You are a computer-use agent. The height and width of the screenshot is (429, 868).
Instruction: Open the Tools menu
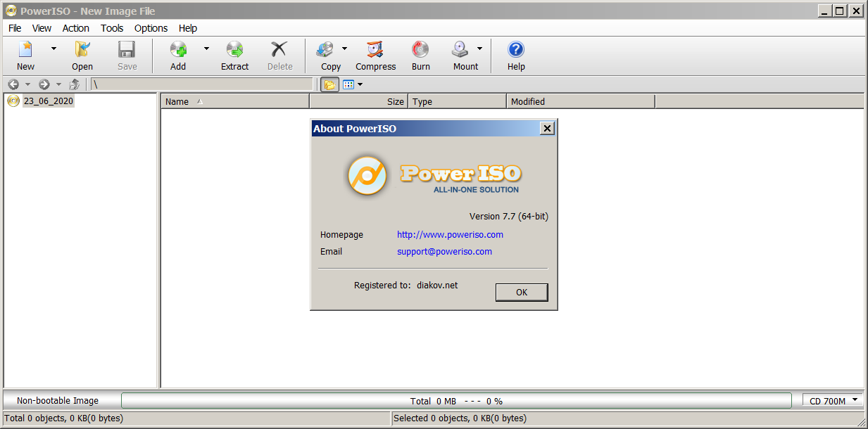pyautogui.click(x=112, y=28)
